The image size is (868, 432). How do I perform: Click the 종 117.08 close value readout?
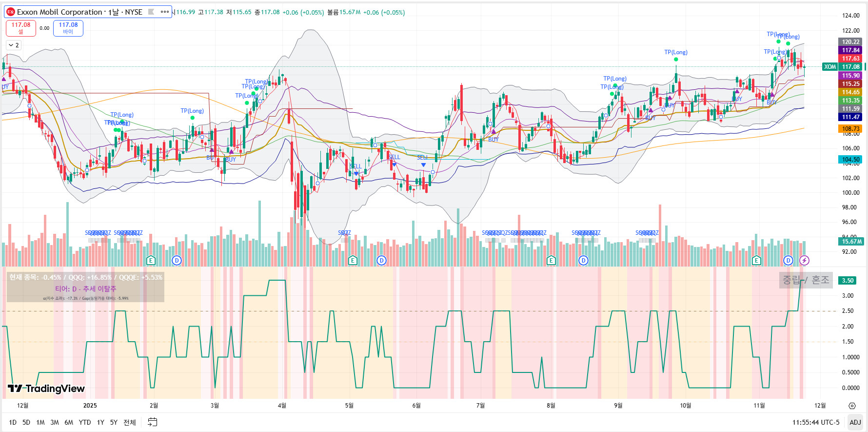267,12
